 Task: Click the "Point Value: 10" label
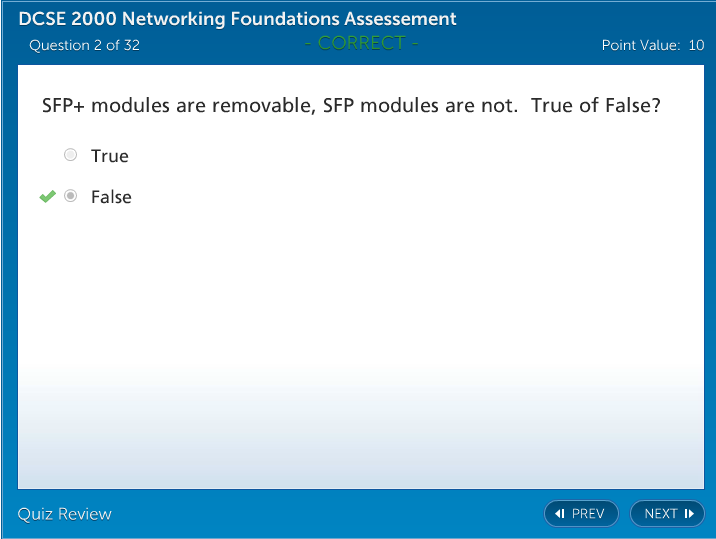coord(652,45)
